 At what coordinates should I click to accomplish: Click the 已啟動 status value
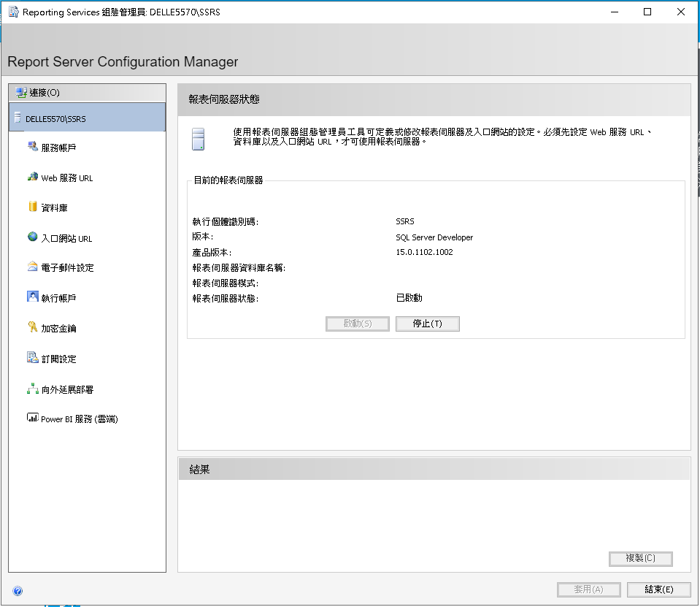(x=409, y=298)
